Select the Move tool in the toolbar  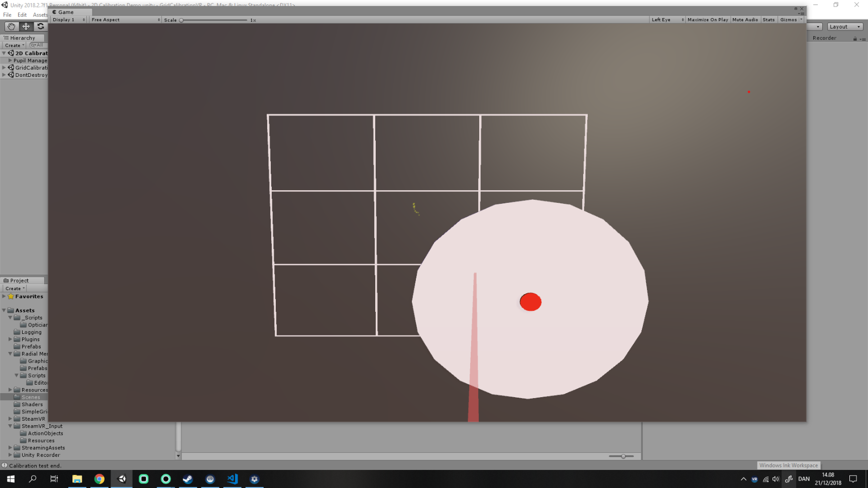pyautogui.click(x=26, y=27)
